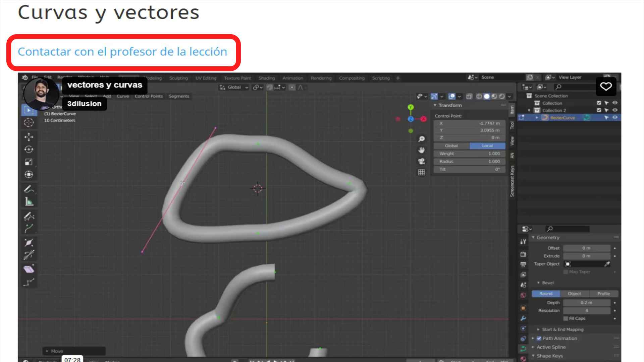Viewport: 644px width, 362px height.
Task: Expand the BezierCurve tree row
Action: pos(537,118)
